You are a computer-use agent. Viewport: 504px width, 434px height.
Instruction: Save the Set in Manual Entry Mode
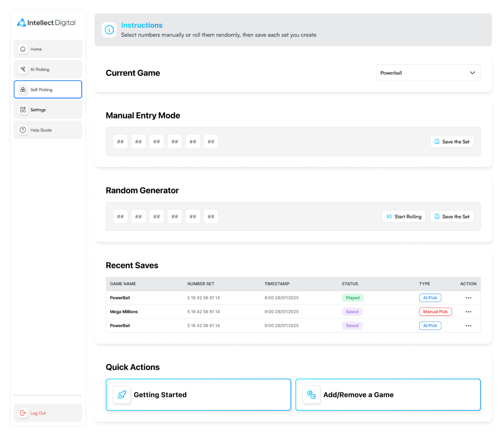tap(452, 142)
